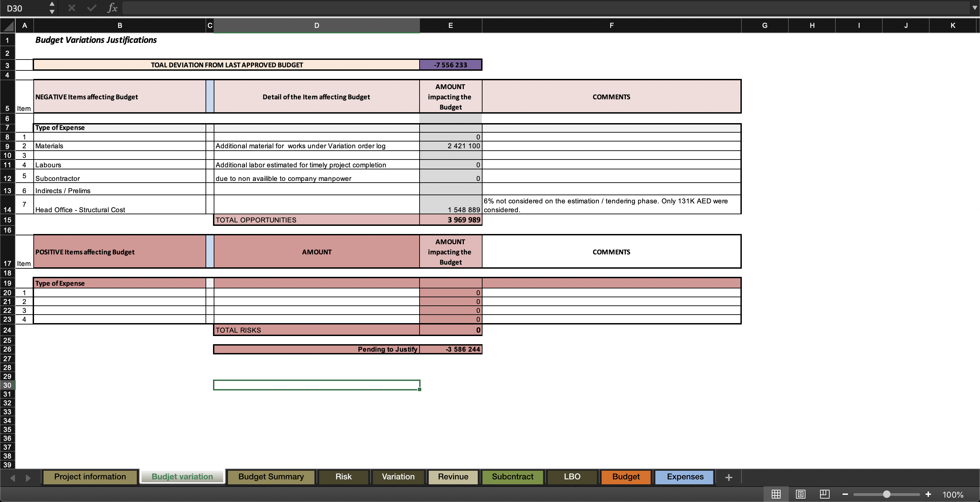Open the Subcntract sheet tab
This screenshot has width=980, height=502.
512,477
